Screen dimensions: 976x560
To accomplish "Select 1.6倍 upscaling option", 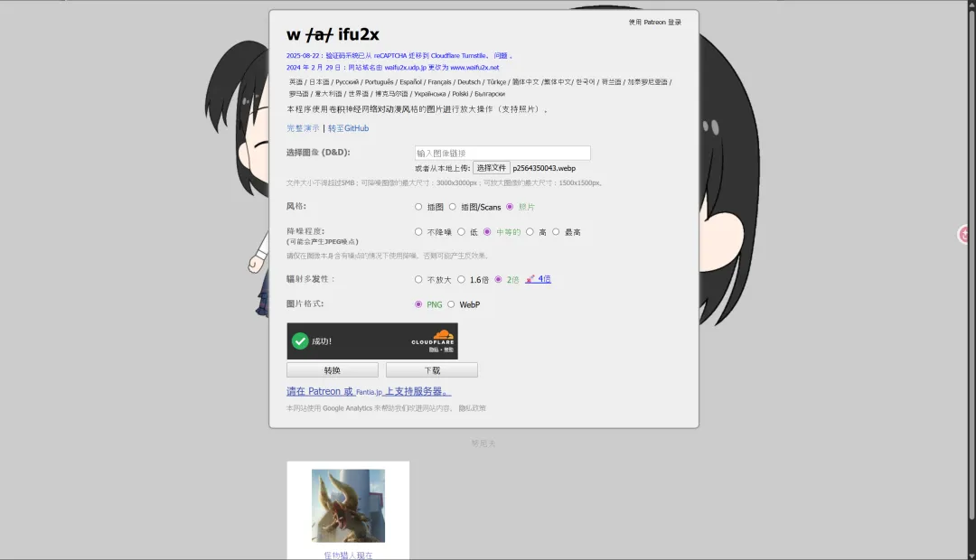I will tap(461, 279).
